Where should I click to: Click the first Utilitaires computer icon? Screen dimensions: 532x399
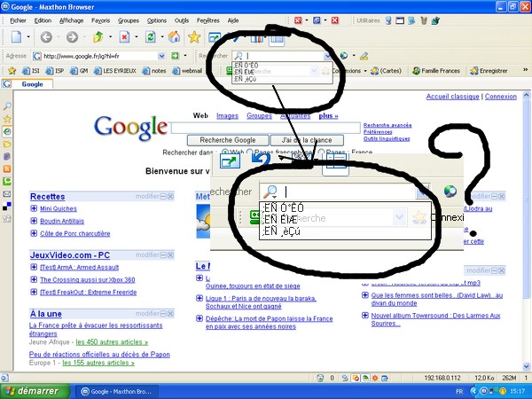point(388,20)
